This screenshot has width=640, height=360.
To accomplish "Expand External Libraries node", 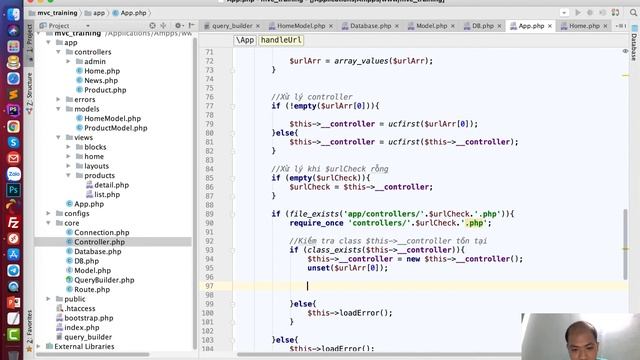I will [x=39, y=347].
